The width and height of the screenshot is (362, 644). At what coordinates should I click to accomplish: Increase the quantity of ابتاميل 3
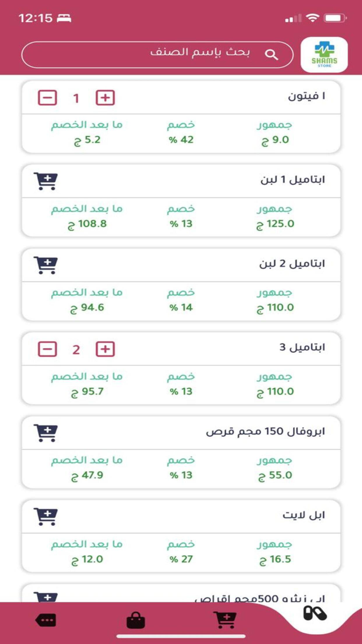(105, 349)
